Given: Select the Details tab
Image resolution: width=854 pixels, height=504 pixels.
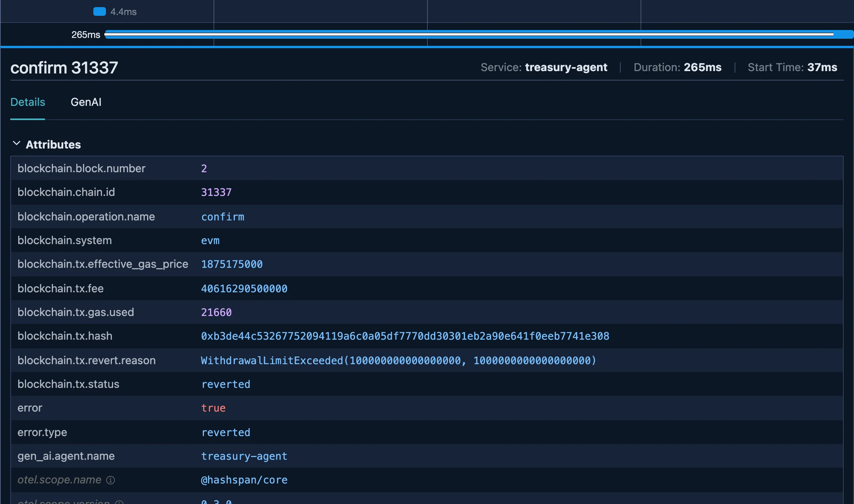Looking at the screenshot, I should 28,102.
